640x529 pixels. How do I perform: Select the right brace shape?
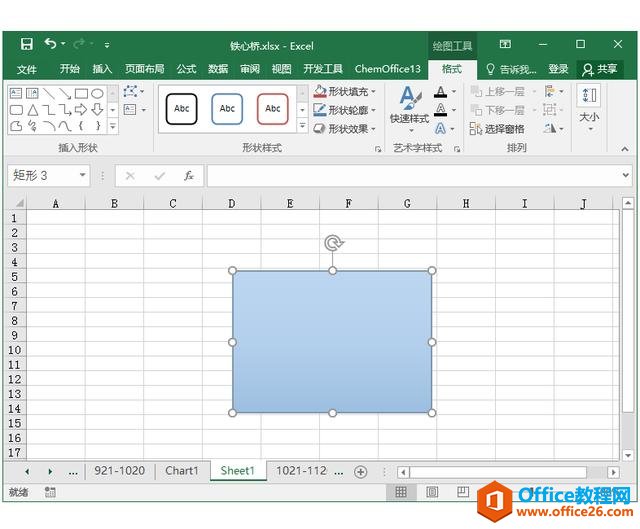[98, 126]
